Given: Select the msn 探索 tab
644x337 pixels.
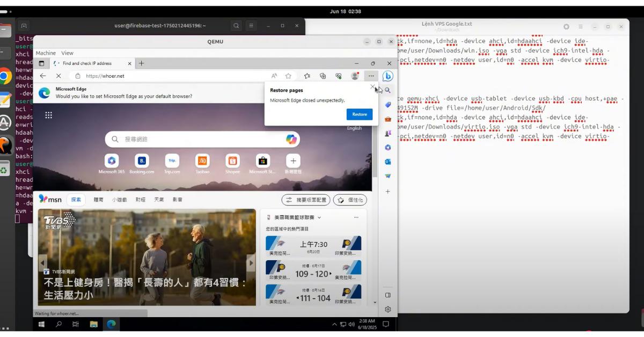Looking at the screenshot, I should pyautogui.click(x=76, y=200).
